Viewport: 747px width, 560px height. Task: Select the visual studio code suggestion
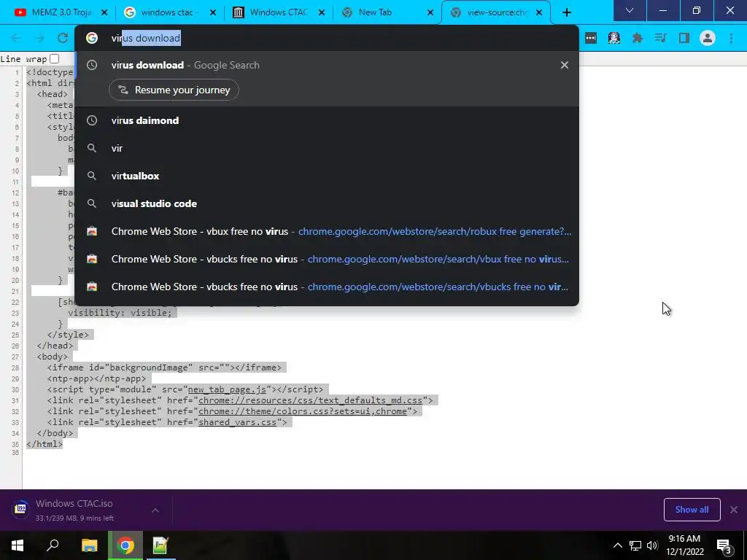click(x=327, y=203)
